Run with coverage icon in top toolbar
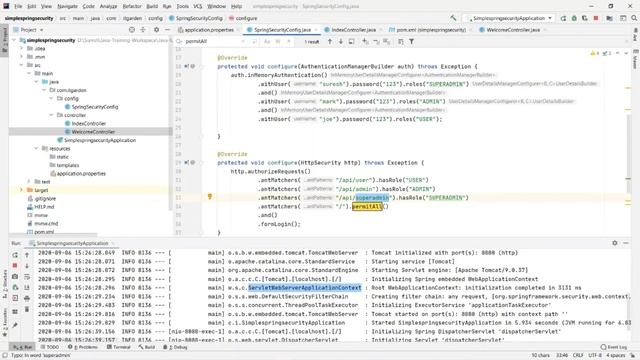This screenshot has height=360, width=640. pos(585,18)
